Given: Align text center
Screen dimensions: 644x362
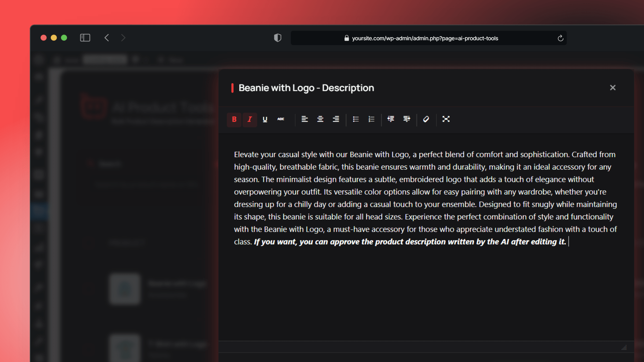Looking at the screenshot, I should tap(320, 119).
